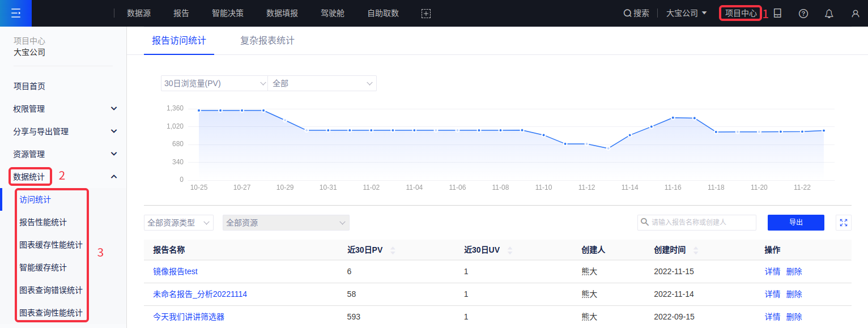The width and height of the screenshot is (868, 328).
Task: Open the 镜像报告test report link
Action: tap(175, 271)
